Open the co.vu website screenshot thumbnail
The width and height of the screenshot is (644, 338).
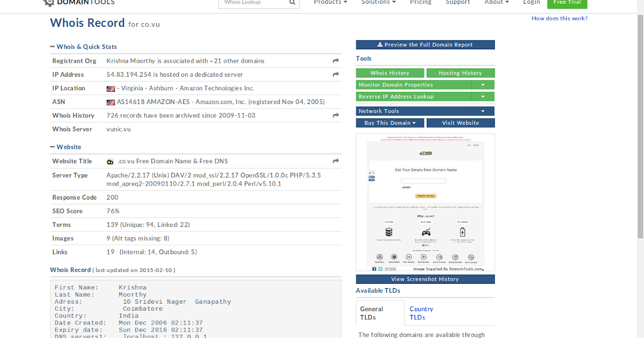click(x=425, y=202)
